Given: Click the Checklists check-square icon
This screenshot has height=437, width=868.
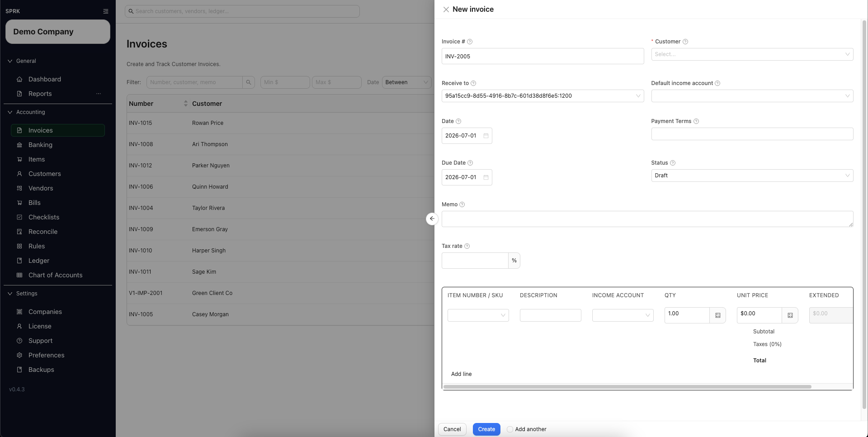Looking at the screenshot, I should pos(19,217).
